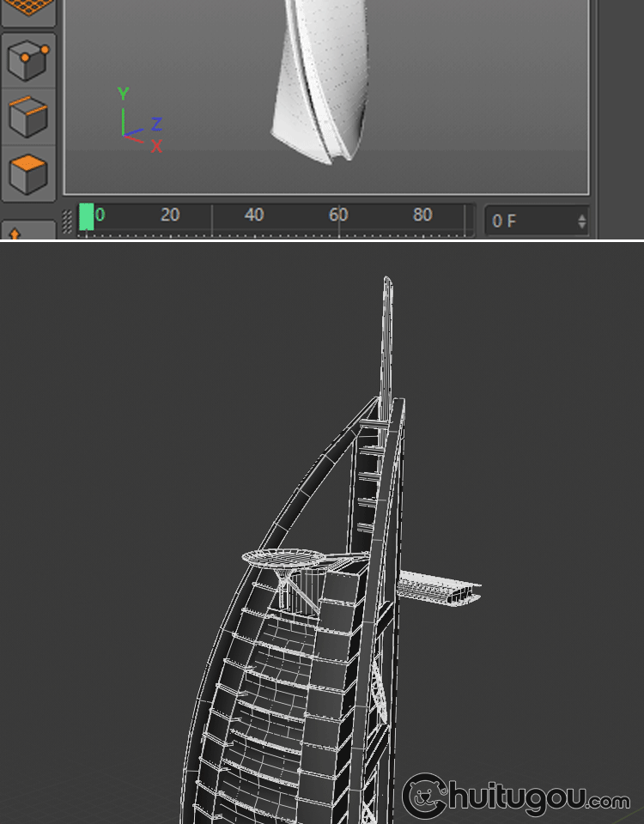This screenshot has width=644, height=824.
Task: Jump to frame 60 on the timeline
Action: (x=338, y=215)
